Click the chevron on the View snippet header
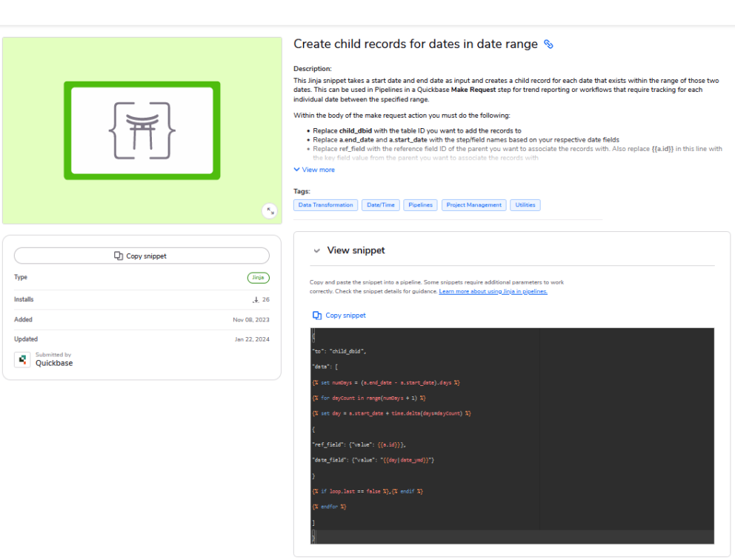The width and height of the screenshot is (735, 560). point(316,250)
